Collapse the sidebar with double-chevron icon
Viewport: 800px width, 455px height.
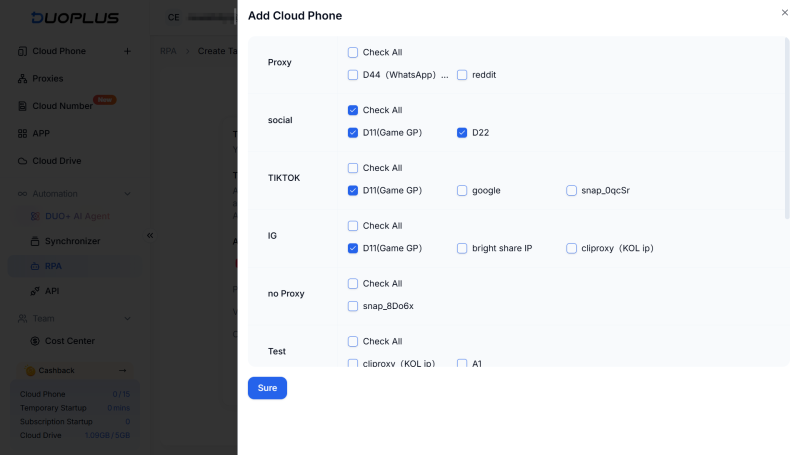pos(150,236)
